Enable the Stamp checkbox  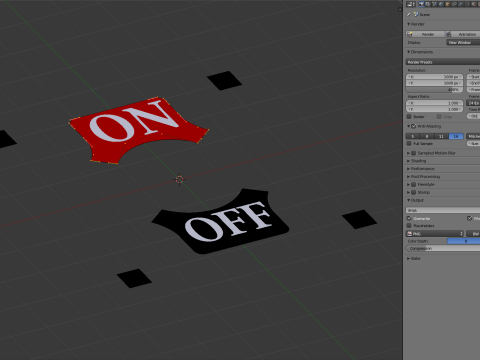coord(414,192)
